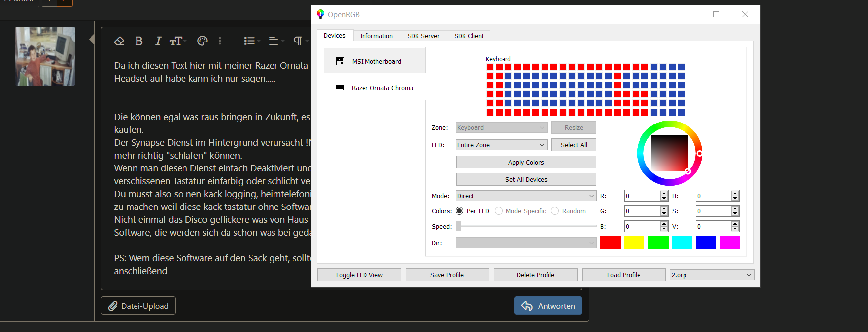The width and height of the screenshot is (868, 332).
Task: Click the Load Profile button
Action: pos(624,275)
